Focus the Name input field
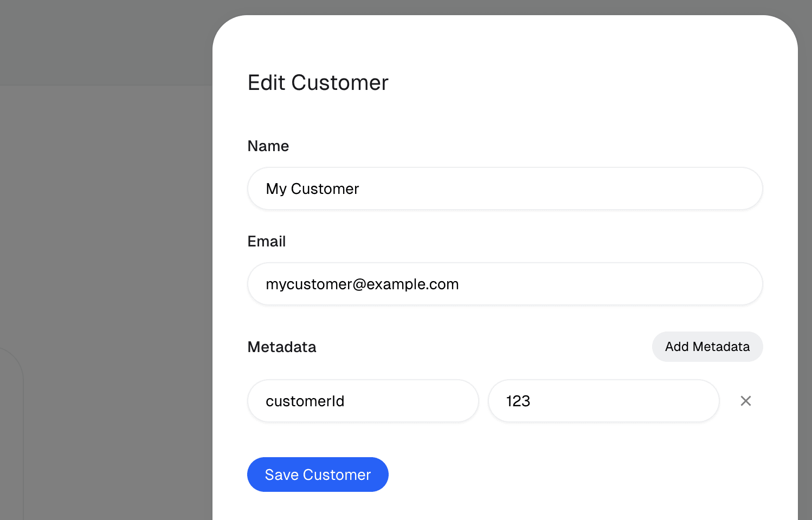The width and height of the screenshot is (812, 520). 505,188
